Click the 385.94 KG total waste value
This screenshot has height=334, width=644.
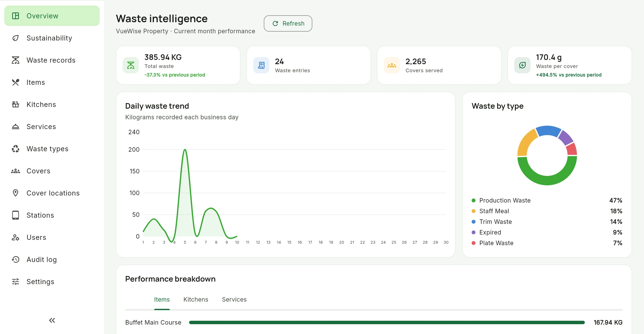163,57
